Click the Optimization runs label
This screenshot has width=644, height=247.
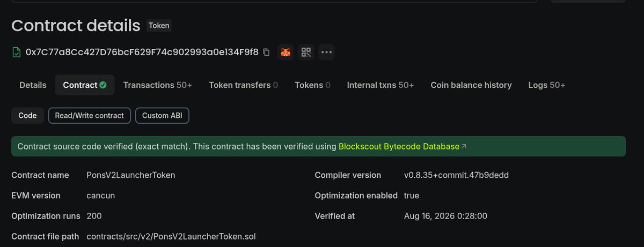pyautogui.click(x=46, y=216)
